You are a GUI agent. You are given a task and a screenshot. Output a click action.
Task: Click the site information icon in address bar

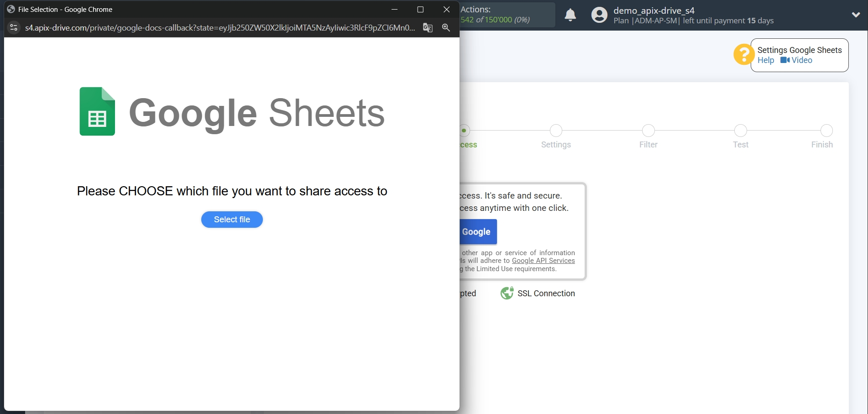pos(13,28)
